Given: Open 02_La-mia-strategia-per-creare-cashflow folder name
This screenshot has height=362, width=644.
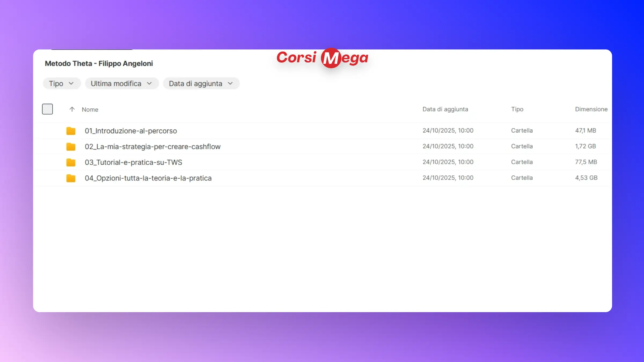Looking at the screenshot, I should [x=152, y=147].
